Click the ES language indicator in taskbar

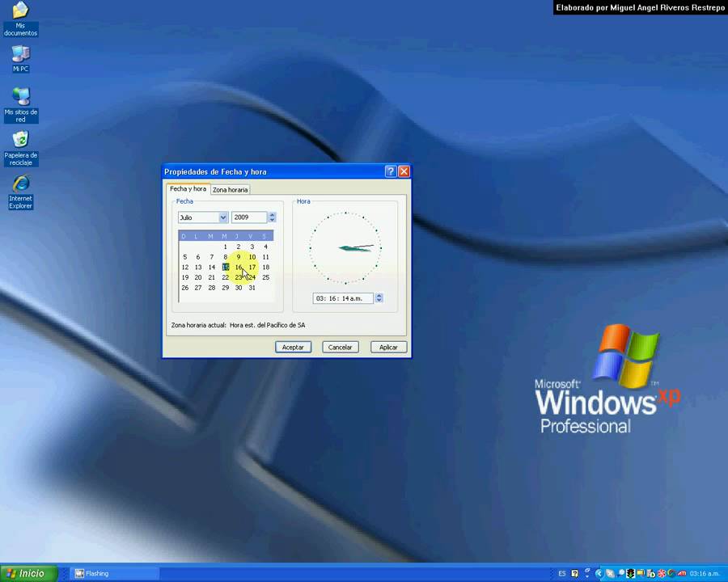[562, 574]
